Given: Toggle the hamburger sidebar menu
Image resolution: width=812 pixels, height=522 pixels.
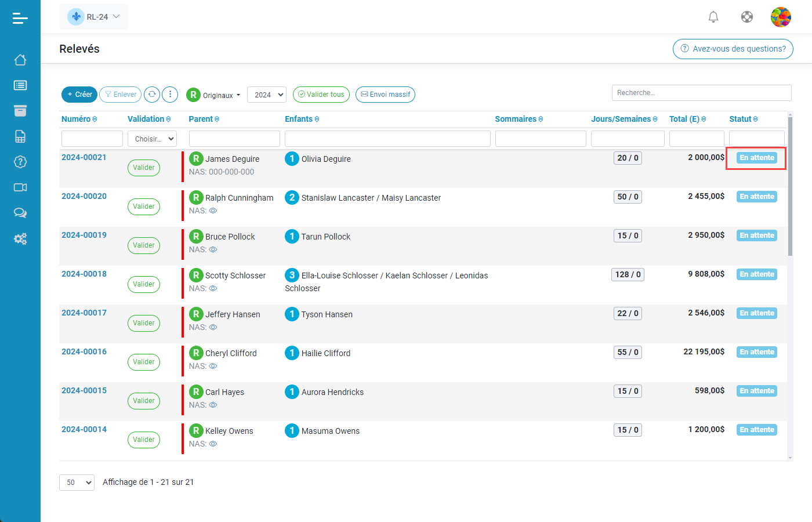Looking at the screenshot, I should (x=20, y=19).
